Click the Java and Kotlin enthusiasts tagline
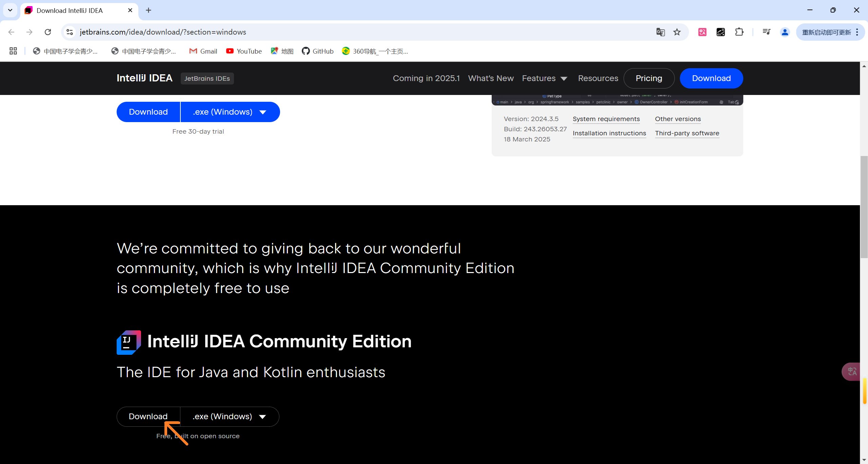Screen dimensions: 868x464 point(251,372)
